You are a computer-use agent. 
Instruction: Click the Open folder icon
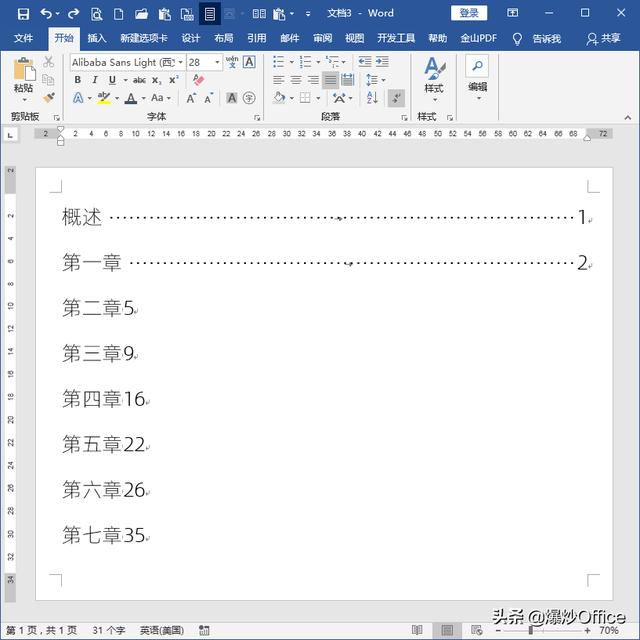(141, 15)
